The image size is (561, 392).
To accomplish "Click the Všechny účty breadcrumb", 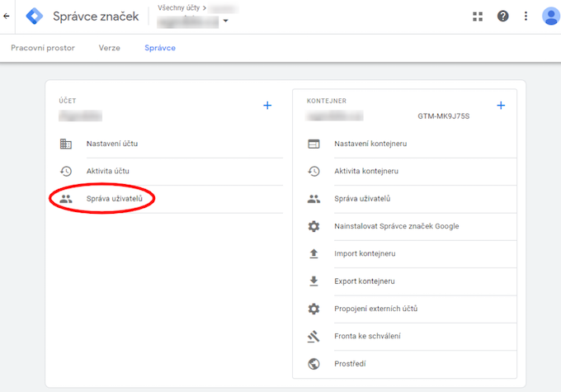I will coord(178,8).
